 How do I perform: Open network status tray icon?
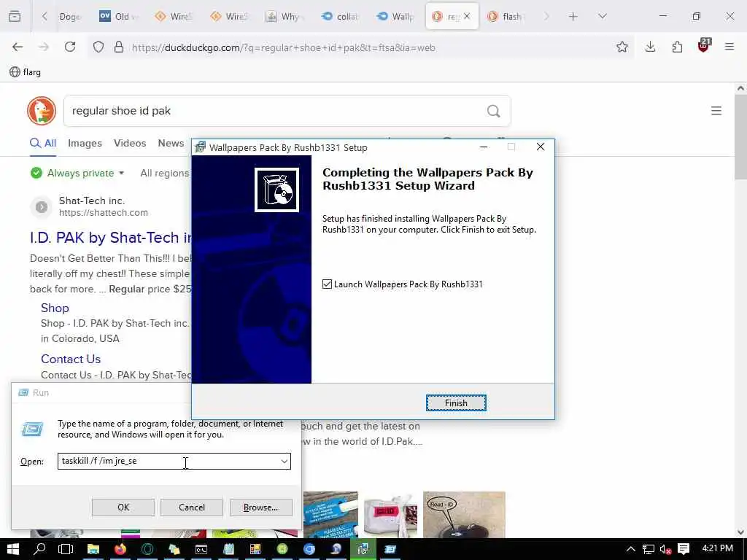(648, 549)
